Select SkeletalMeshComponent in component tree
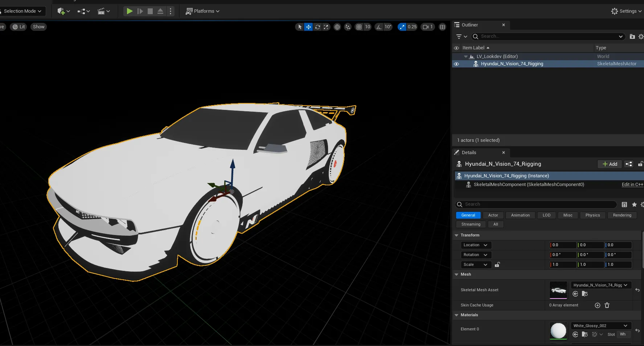 (x=529, y=185)
